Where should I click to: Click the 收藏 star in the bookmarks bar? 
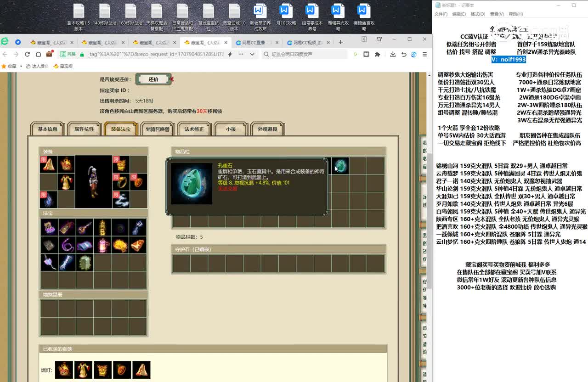[x=4, y=66]
